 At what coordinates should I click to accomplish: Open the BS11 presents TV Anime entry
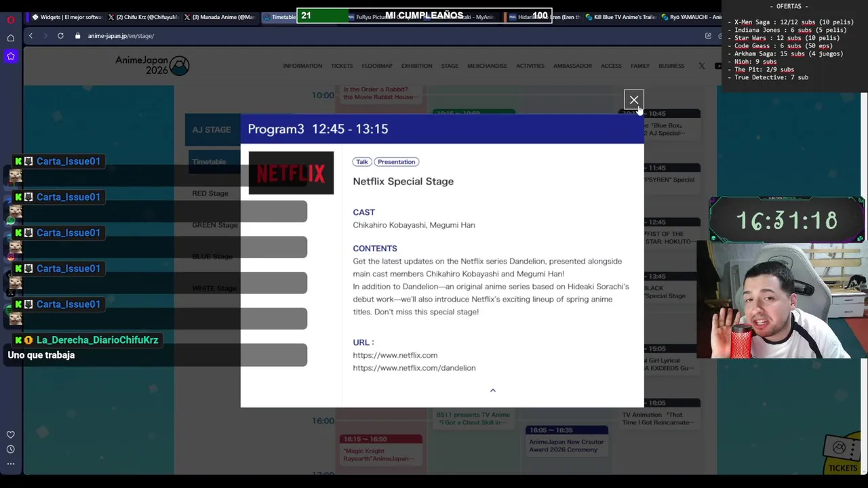point(473,418)
